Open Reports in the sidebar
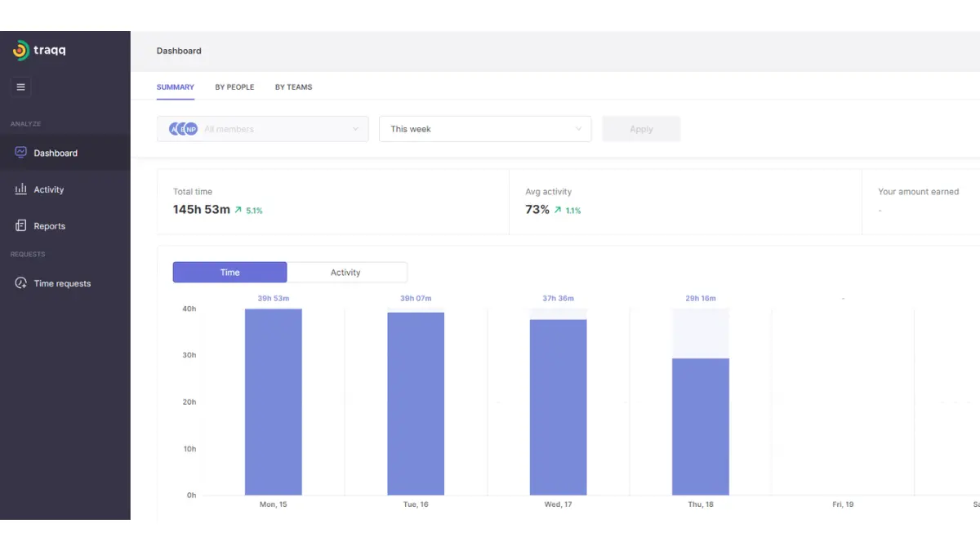The image size is (980, 551). pos(65,226)
